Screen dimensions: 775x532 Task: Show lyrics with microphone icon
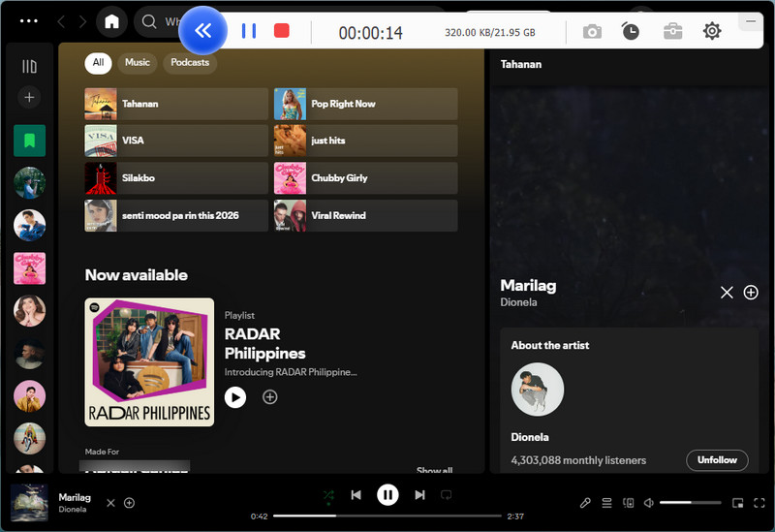585,503
